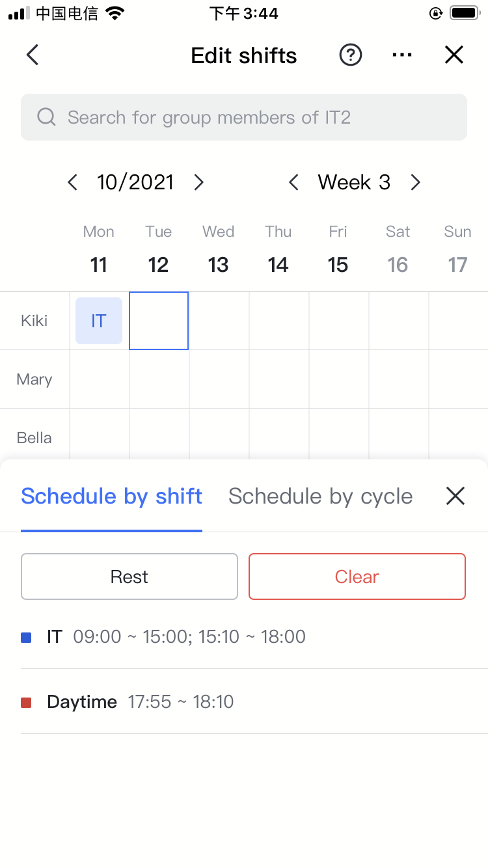The height and width of the screenshot is (868, 488).
Task: Advance to next week after Week 3
Action: pyautogui.click(x=416, y=183)
